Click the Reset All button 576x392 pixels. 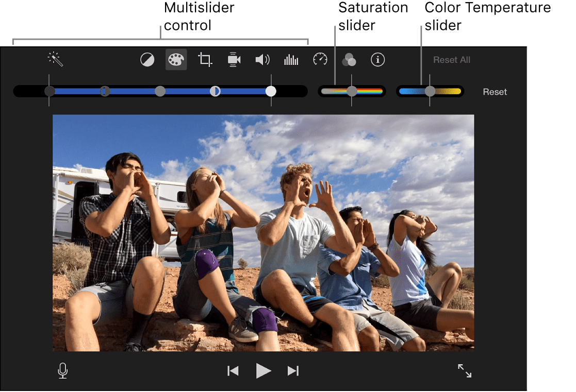tap(451, 59)
